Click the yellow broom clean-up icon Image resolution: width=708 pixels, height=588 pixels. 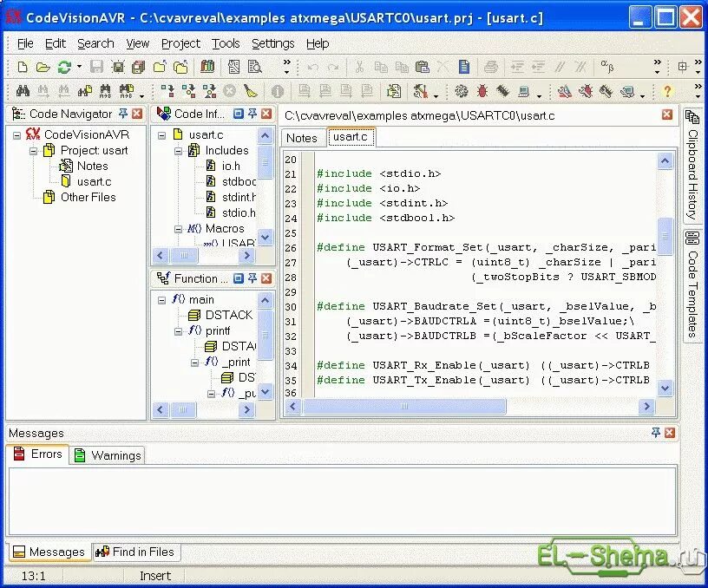(251, 91)
